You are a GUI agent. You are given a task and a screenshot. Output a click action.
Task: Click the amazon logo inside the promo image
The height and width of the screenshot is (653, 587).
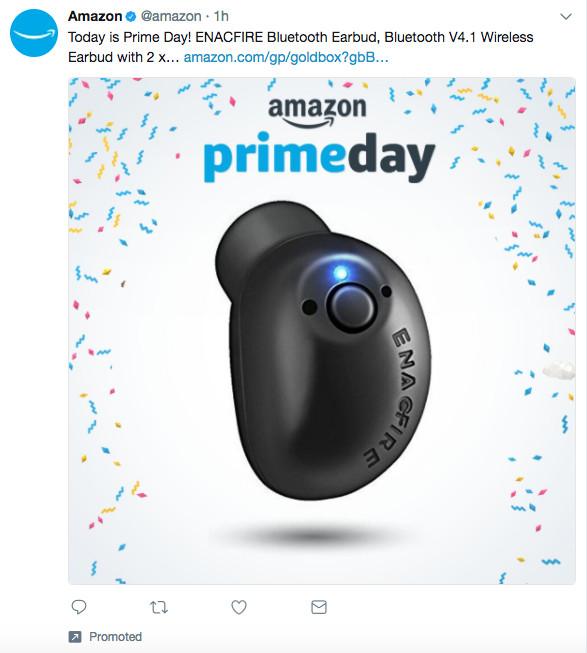coord(317,111)
